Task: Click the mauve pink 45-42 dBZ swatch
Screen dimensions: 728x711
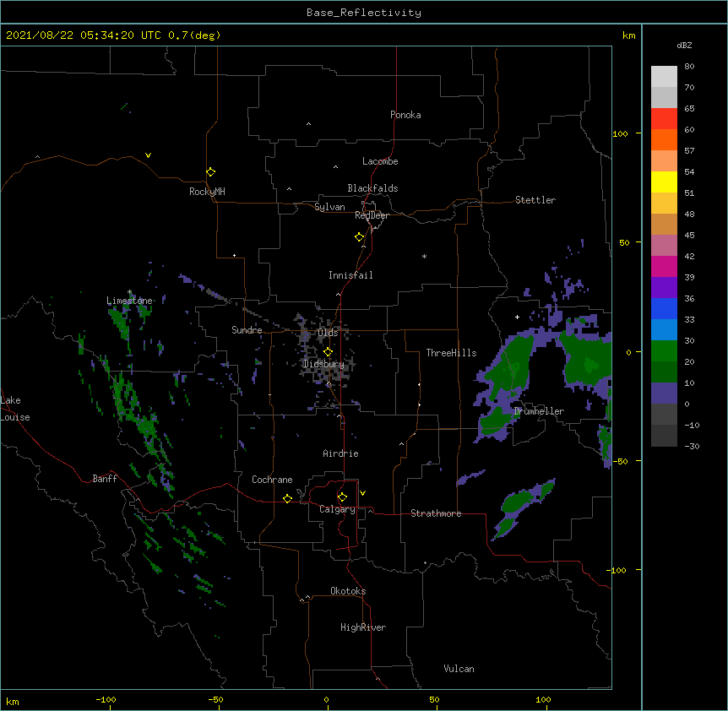Action: (664, 245)
